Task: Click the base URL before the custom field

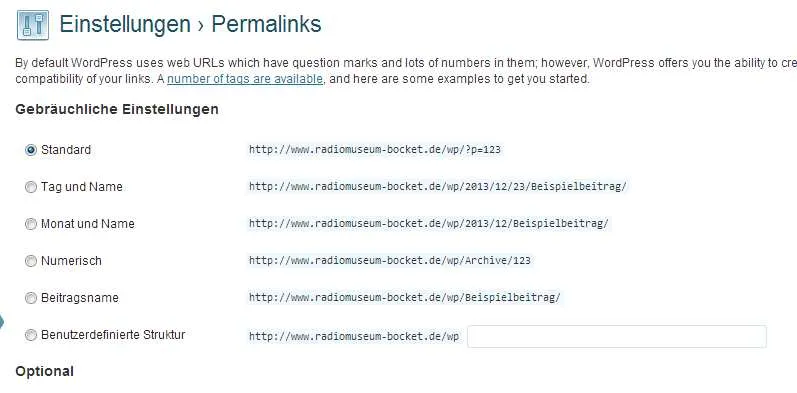Action: point(354,337)
